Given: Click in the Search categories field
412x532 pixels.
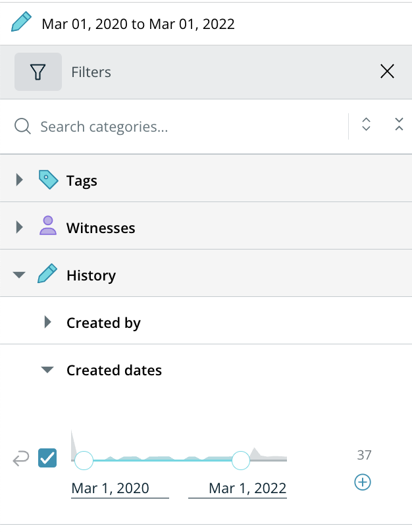Looking at the screenshot, I should (184, 126).
